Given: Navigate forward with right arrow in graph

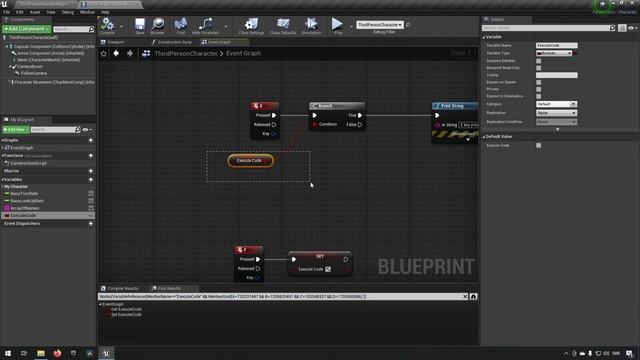Looking at the screenshot, I should [130, 53].
